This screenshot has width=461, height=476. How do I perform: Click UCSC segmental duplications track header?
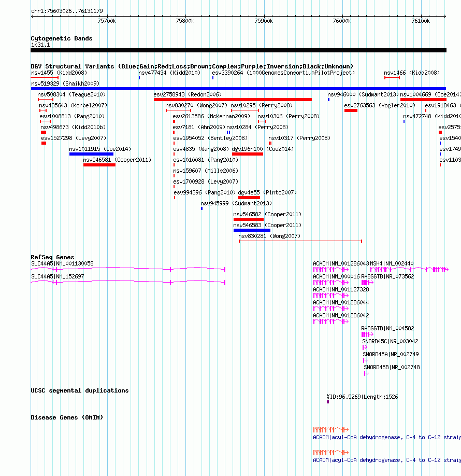[x=80, y=390]
